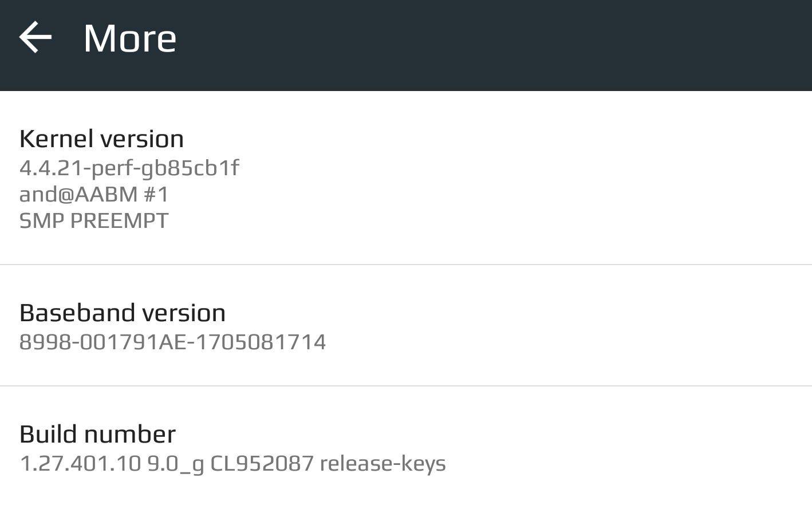Viewport: 812px width, 505px height.
Task: Click the "#1" in the kernel details
Action: pos(156,194)
